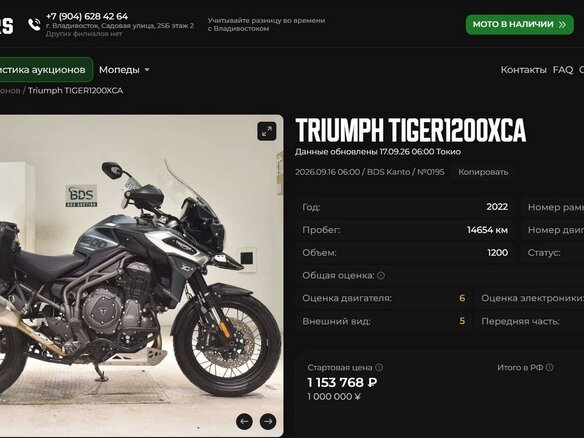Click the partial site logo
584x438 pixels.
click(x=6, y=26)
